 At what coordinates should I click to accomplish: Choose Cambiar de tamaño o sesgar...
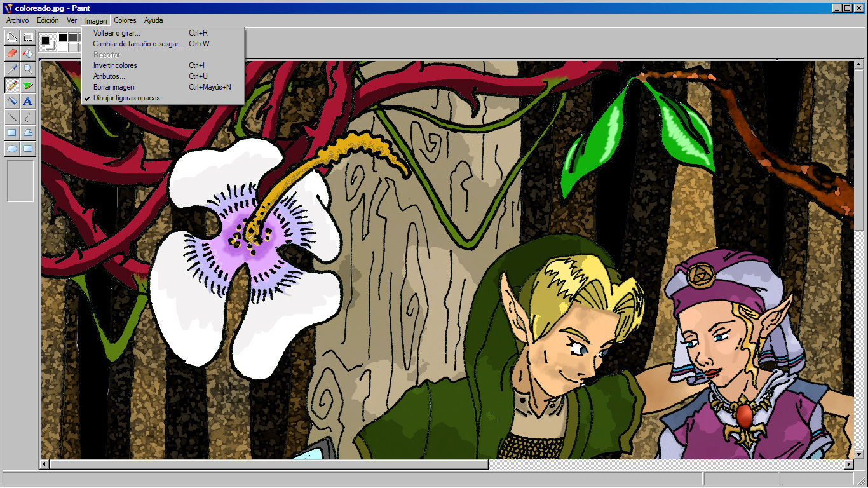point(163,44)
